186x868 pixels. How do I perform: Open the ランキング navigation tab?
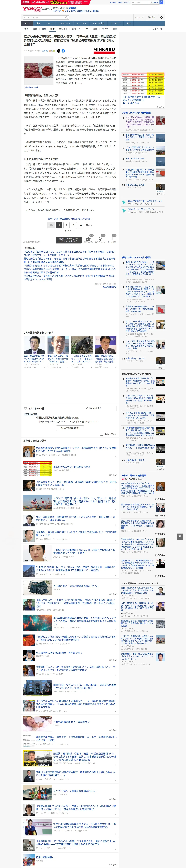115,24
